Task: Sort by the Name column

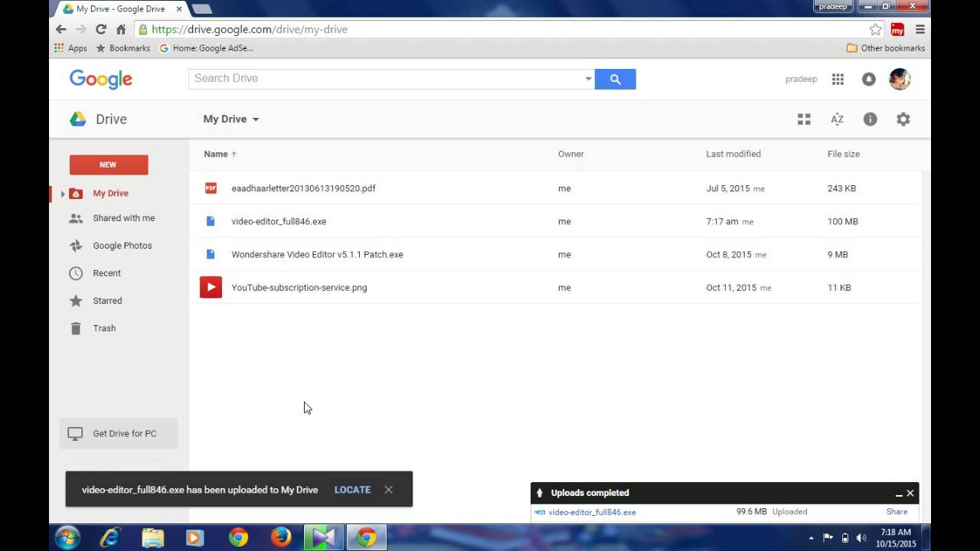Action: pyautogui.click(x=220, y=154)
